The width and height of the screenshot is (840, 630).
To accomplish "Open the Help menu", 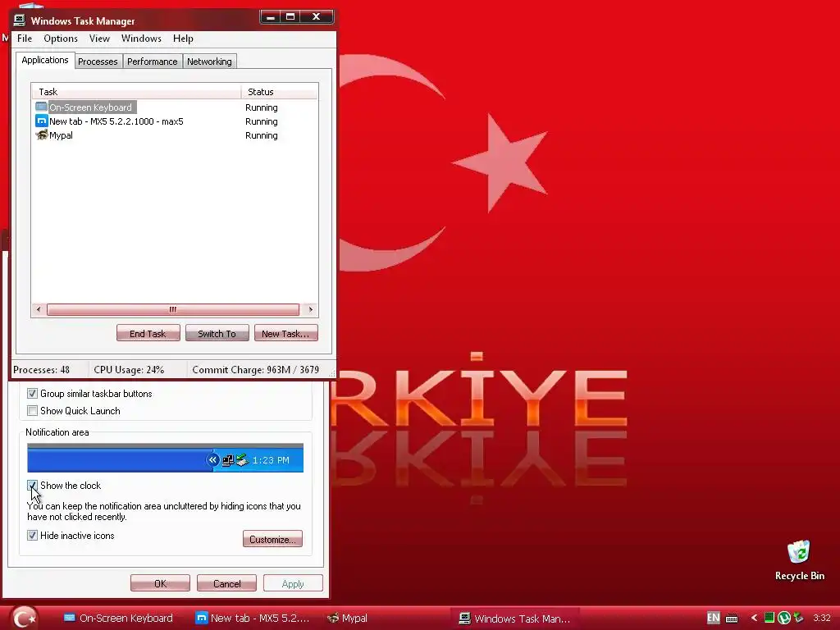I will 183,39.
